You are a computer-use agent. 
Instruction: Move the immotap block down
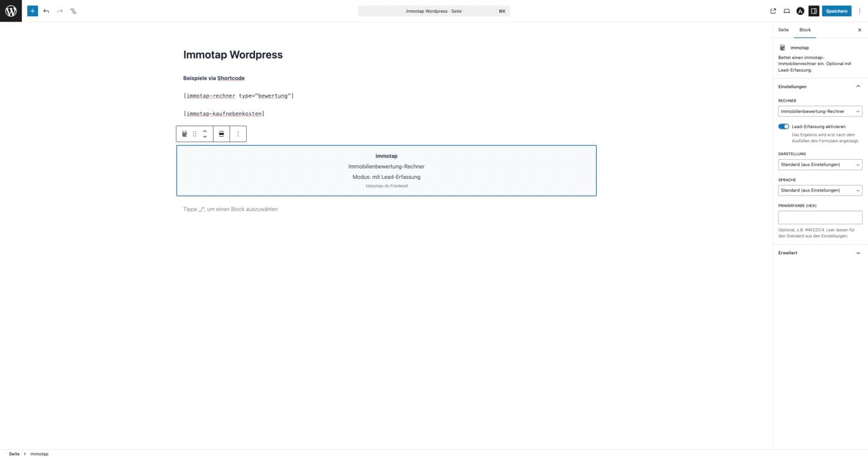click(x=205, y=138)
